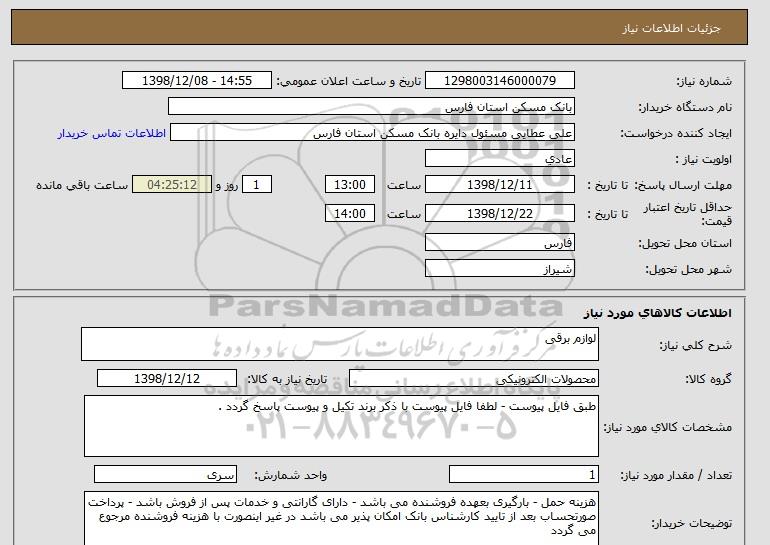Click the label شهر محل تحویل
This screenshot has height=545, width=770.
tap(688, 269)
